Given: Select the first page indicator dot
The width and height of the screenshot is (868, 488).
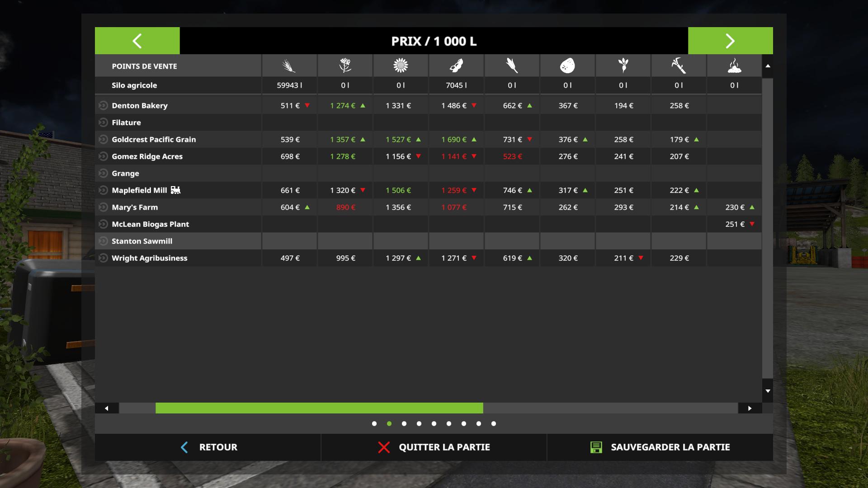Looking at the screenshot, I should click(374, 423).
